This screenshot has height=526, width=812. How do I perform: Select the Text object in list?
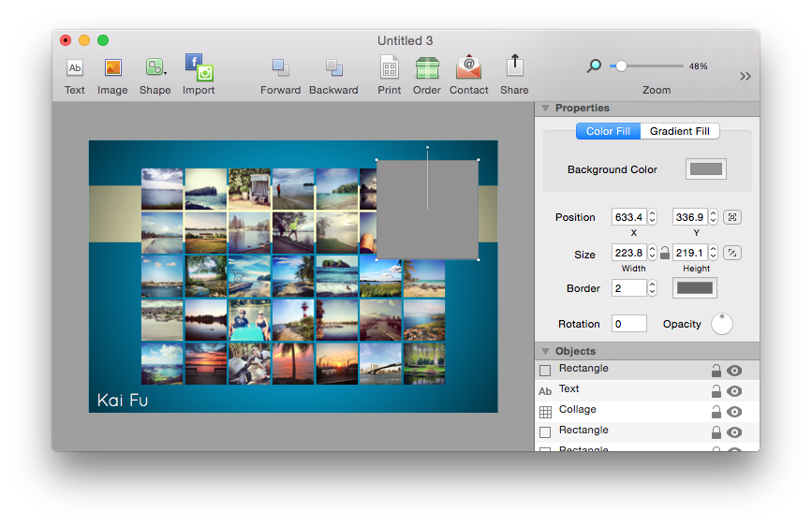coord(647,391)
